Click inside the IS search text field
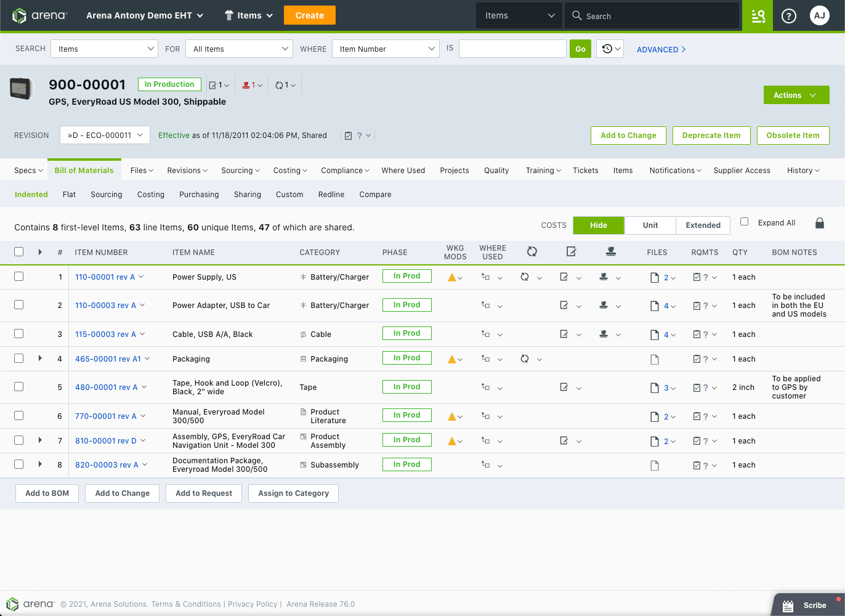This screenshot has width=845, height=616. 512,49
